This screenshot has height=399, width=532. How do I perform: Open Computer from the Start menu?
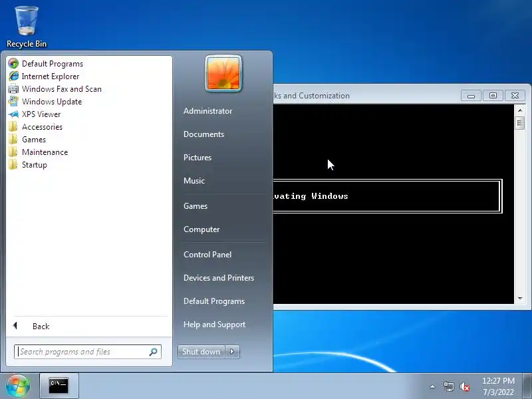click(x=201, y=229)
